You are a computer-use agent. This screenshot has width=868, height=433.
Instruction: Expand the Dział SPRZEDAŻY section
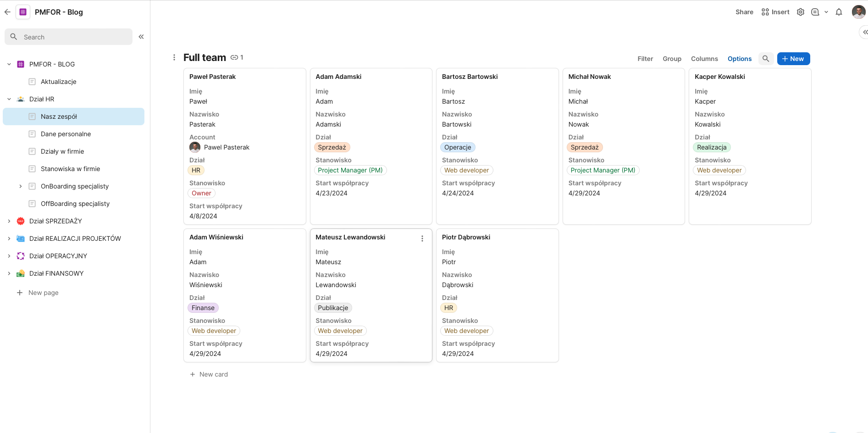(9, 221)
